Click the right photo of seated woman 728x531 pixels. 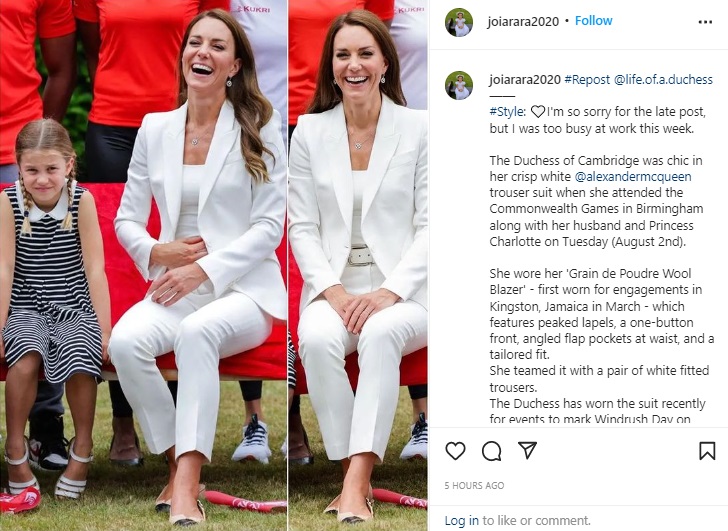tap(358, 266)
